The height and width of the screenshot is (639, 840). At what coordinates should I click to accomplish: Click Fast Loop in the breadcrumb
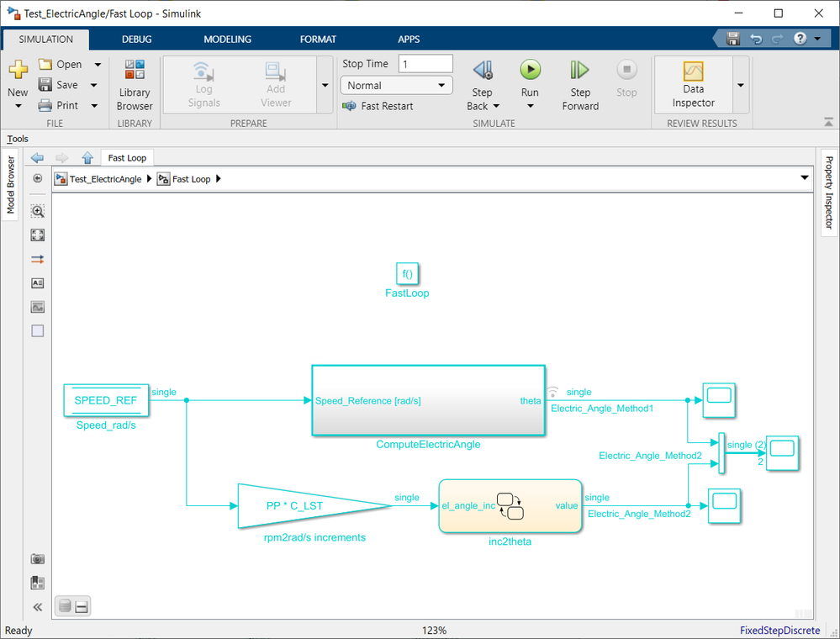coord(191,179)
